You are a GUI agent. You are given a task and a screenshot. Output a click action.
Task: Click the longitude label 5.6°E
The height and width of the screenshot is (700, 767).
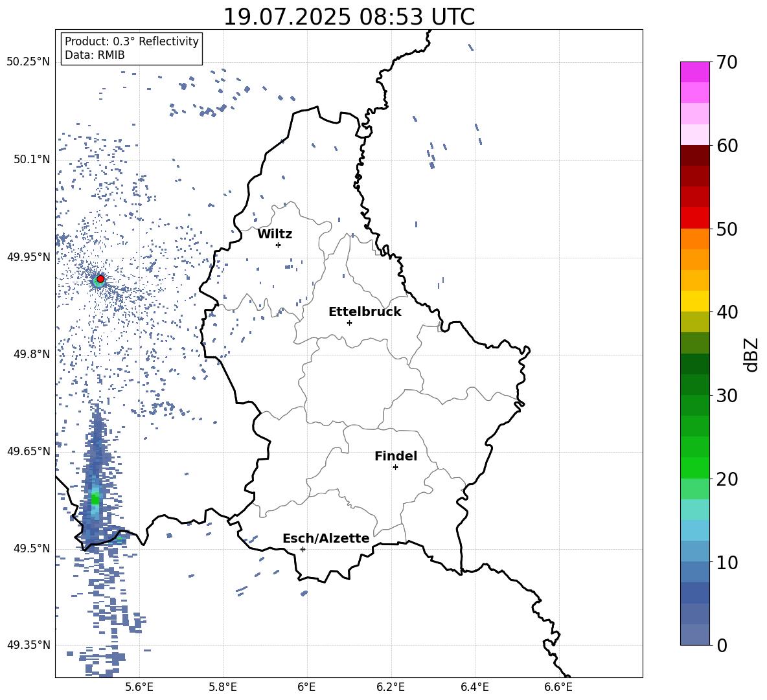(x=139, y=687)
